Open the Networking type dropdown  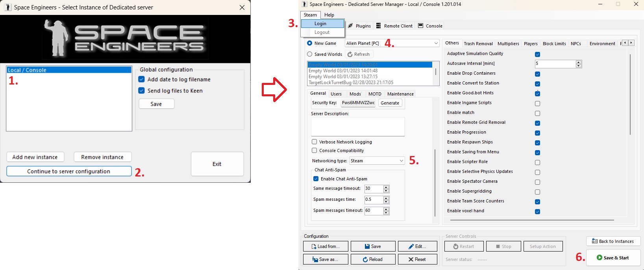pyautogui.click(x=401, y=161)
